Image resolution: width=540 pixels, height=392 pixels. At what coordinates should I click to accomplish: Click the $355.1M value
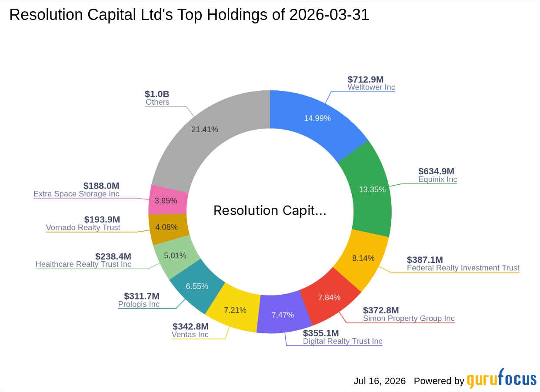pyautogui.click(x=321, y=333)
